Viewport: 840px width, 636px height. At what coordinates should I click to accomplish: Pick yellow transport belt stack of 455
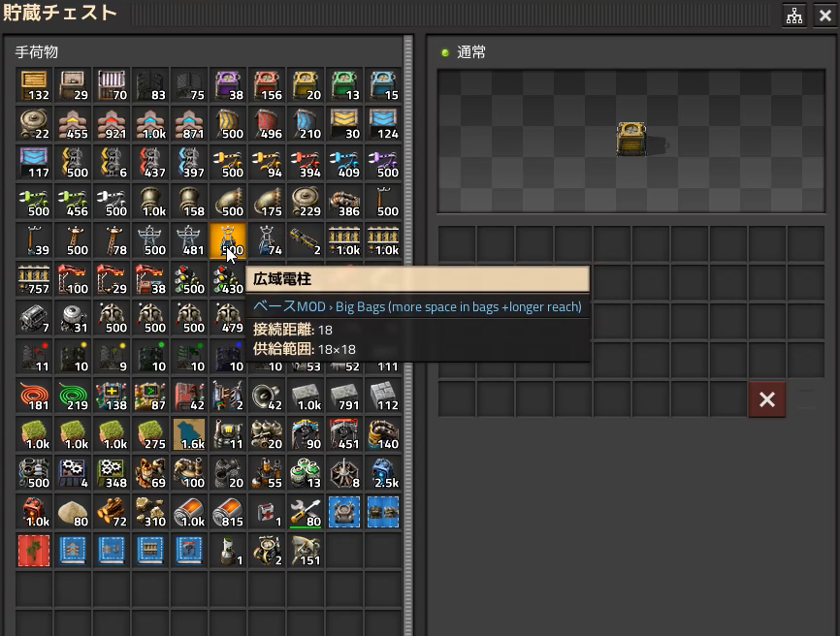click(73, 124)
